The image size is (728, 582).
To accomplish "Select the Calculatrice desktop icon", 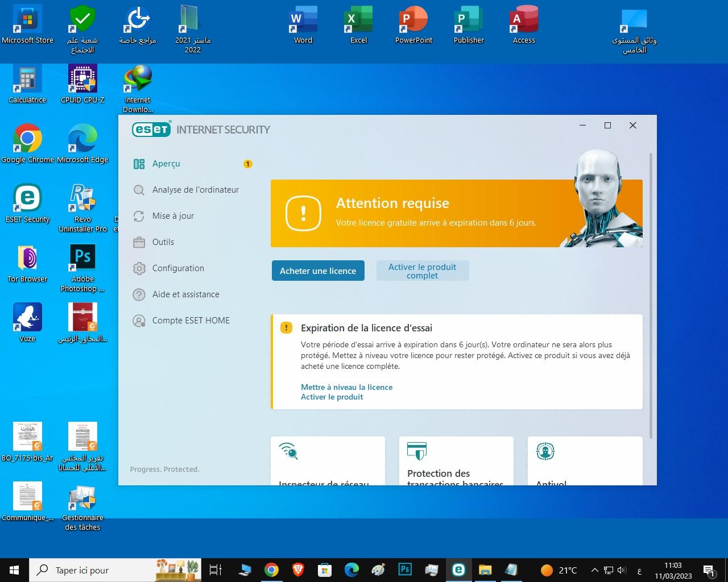I will (27, 85).
